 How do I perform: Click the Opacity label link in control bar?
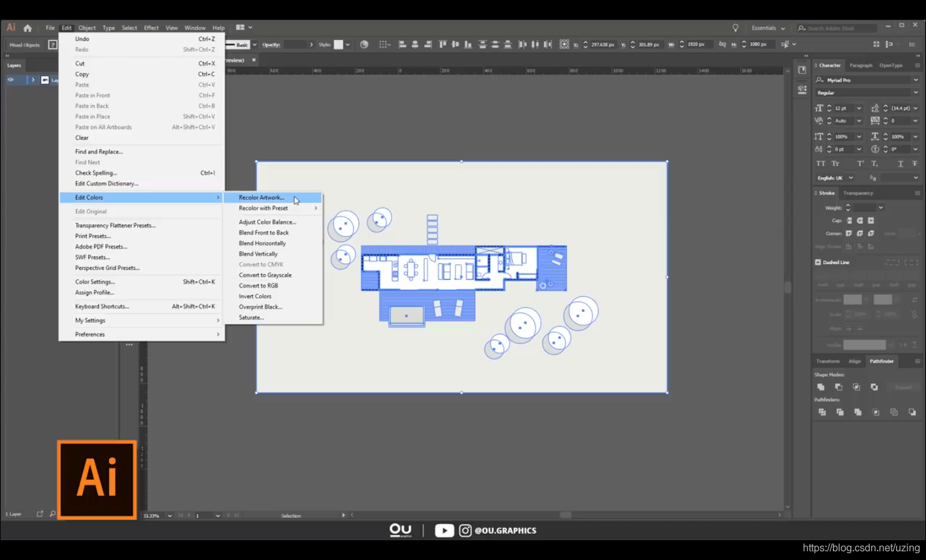click(x=271, y=45)
